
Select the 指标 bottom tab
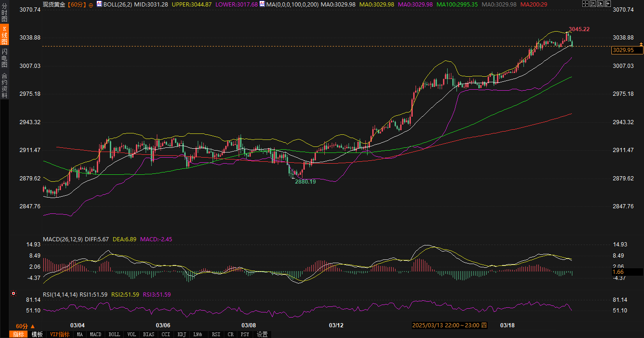click(x=19, y=334)
